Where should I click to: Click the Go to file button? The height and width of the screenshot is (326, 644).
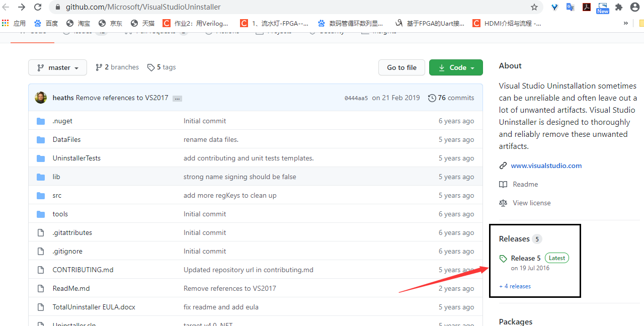[x=401, y=67]
